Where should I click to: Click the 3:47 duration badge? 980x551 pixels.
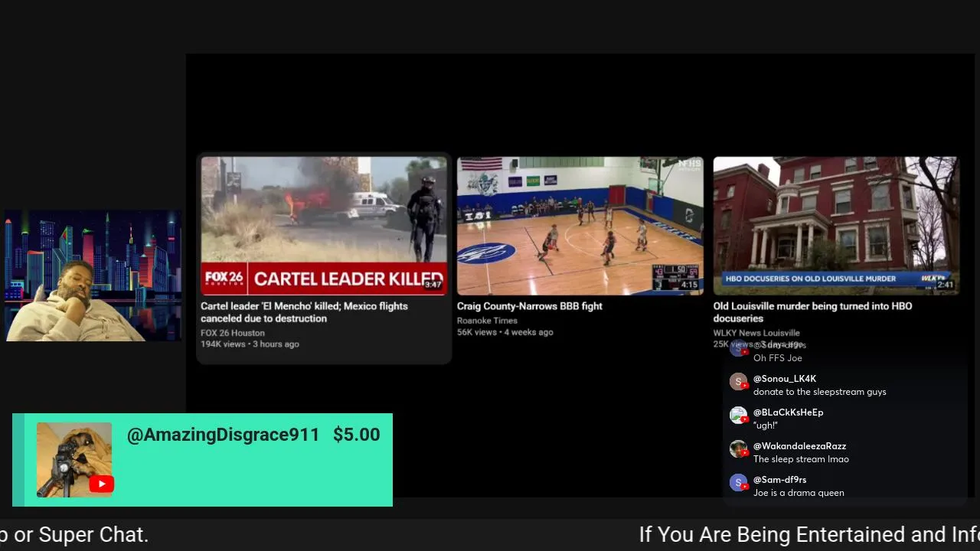click(433, 285)
